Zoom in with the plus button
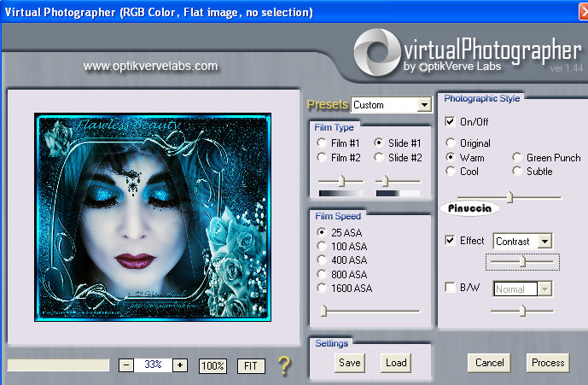 (x=180, y=365)
